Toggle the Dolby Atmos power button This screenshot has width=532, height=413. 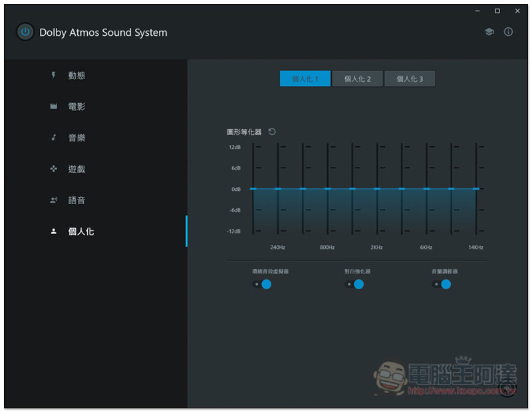point(25,32)
